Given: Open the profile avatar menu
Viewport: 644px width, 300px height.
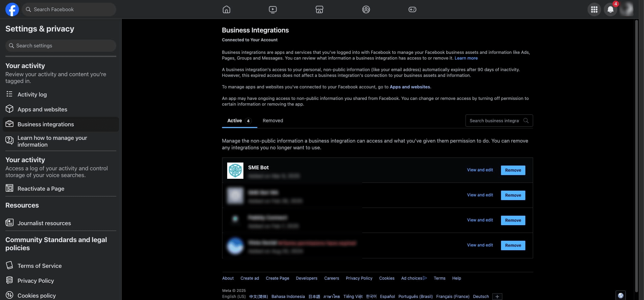Looking at the screenshot, I should 626,9.
